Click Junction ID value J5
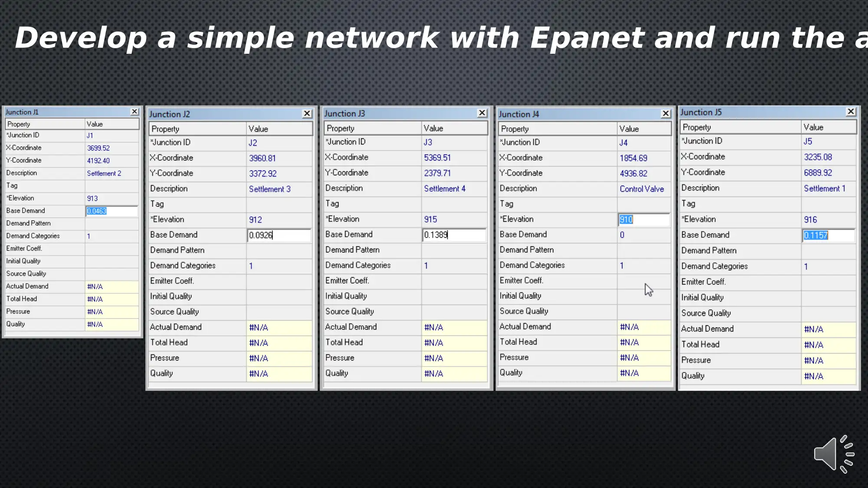The image size is (868, 488). (x=808, y=141)
